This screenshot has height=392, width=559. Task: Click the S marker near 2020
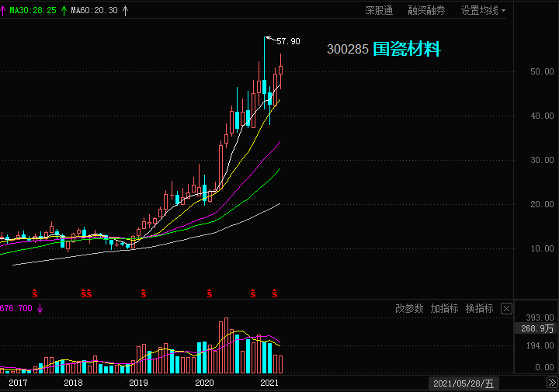coord(210,293)
